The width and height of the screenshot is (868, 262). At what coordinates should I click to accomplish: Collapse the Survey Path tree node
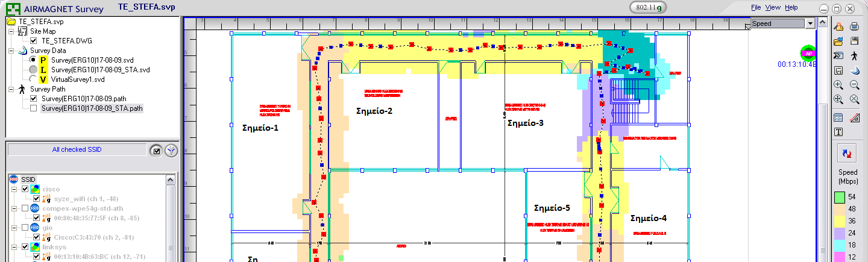click(x=12, y=89)
